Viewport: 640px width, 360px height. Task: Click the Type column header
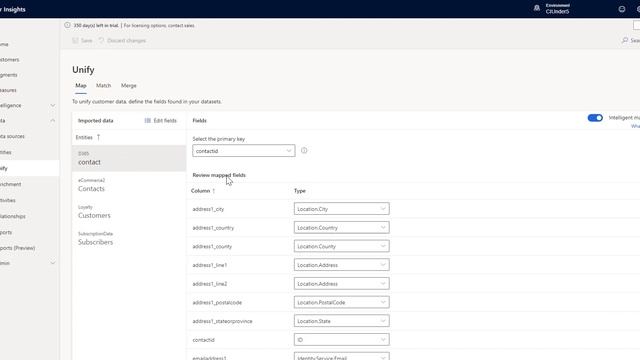click(300, 191)
